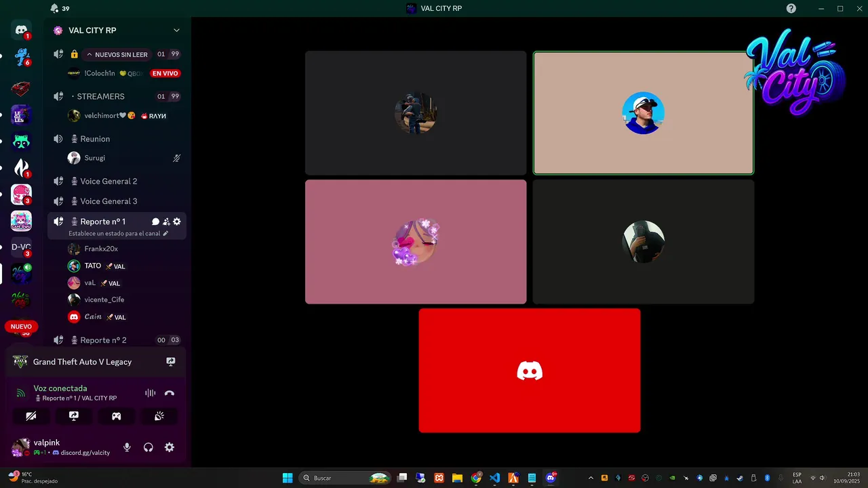Focus the dark tile with photo avatar
The image size is (868, 488).
pyautogui.click(x=644, y=242)
